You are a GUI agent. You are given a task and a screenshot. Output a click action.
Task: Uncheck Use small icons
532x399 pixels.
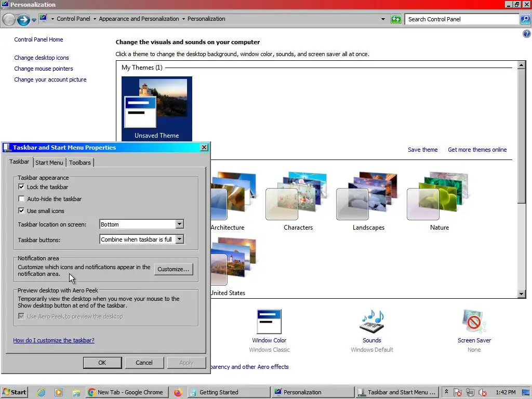coord(21,211)
